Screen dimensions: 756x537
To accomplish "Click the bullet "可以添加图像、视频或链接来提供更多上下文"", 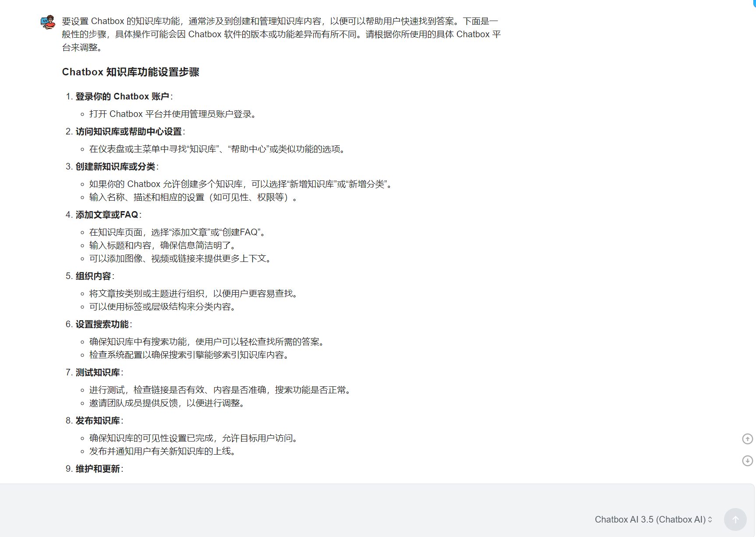I will (x=180, y=259).
